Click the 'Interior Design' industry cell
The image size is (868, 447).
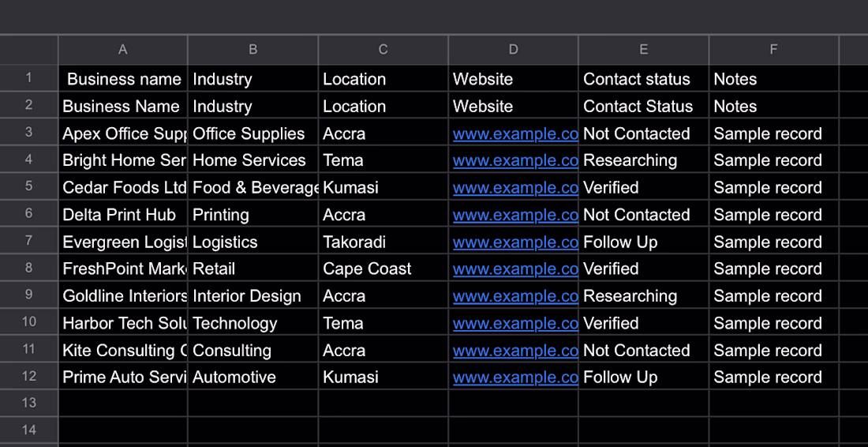[x=253, y=296]
